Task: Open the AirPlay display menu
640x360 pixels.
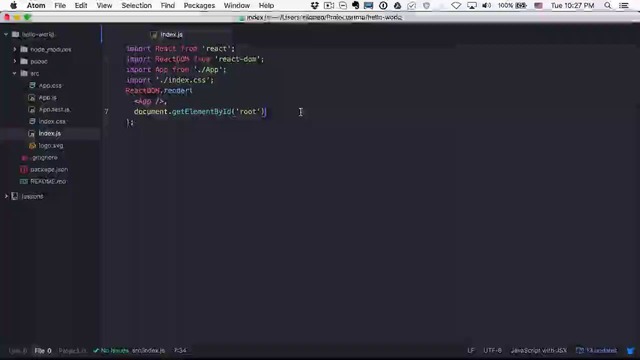Action: coord(471,5)
